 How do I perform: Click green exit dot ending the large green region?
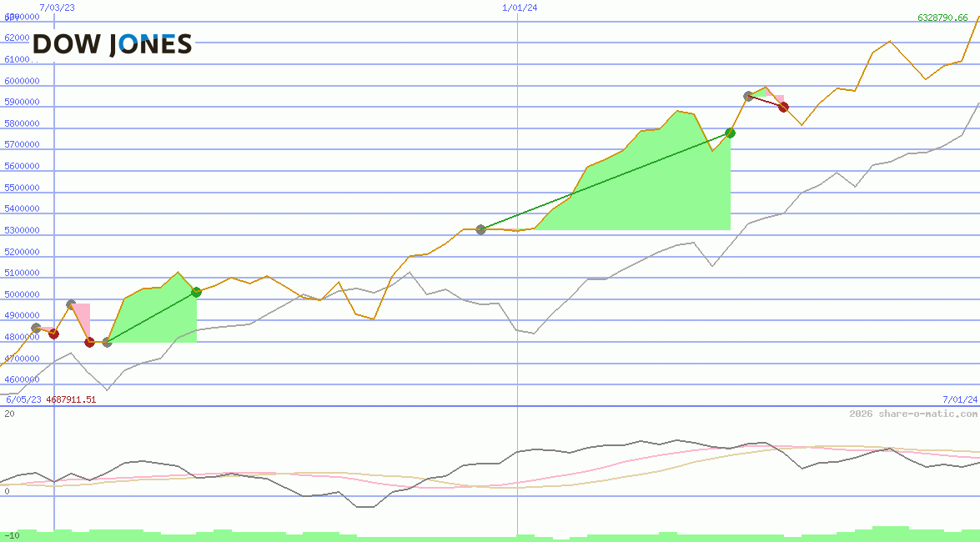click(730, 133)
